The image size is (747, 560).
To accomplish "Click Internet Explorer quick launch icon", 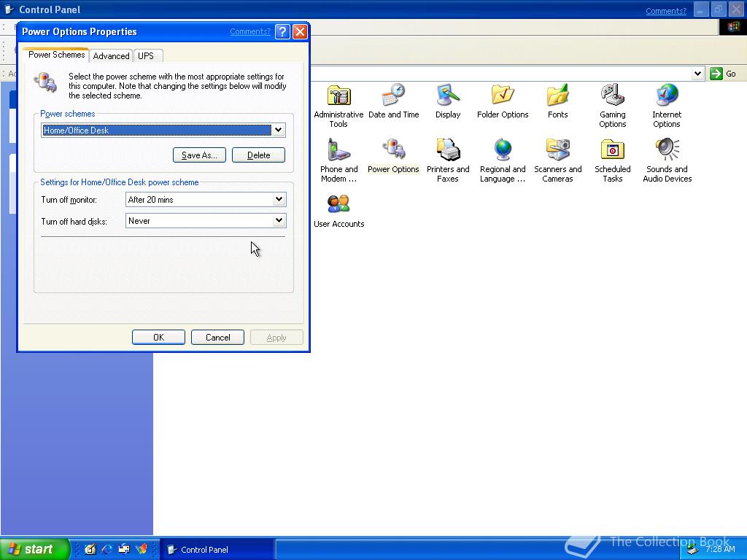I will tap(107, 549).
